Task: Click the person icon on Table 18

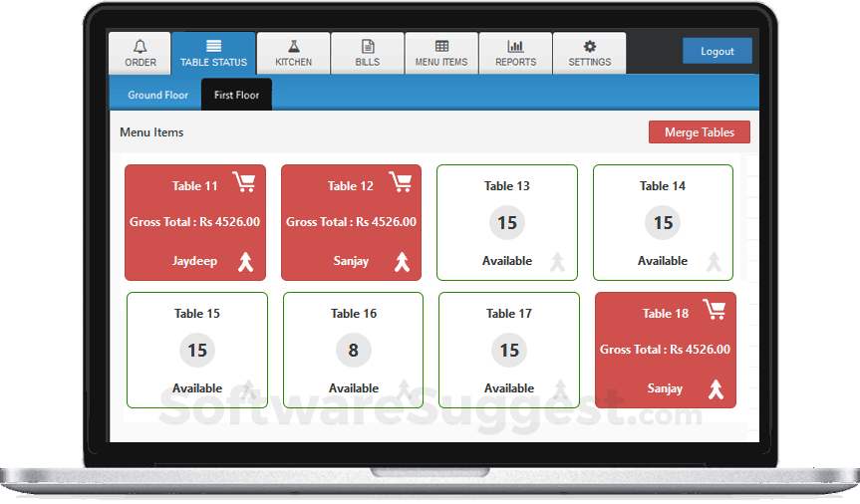Action: (716, 389)
